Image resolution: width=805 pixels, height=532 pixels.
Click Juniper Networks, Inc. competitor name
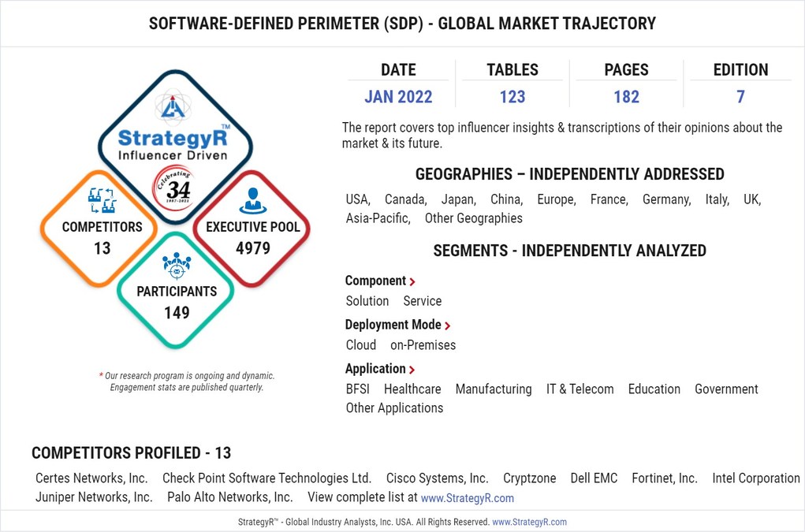click(x=94, y=497)
